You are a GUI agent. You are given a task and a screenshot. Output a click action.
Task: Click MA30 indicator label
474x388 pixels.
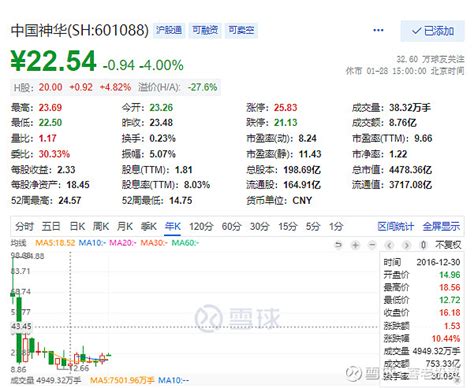tap(154, 243)
